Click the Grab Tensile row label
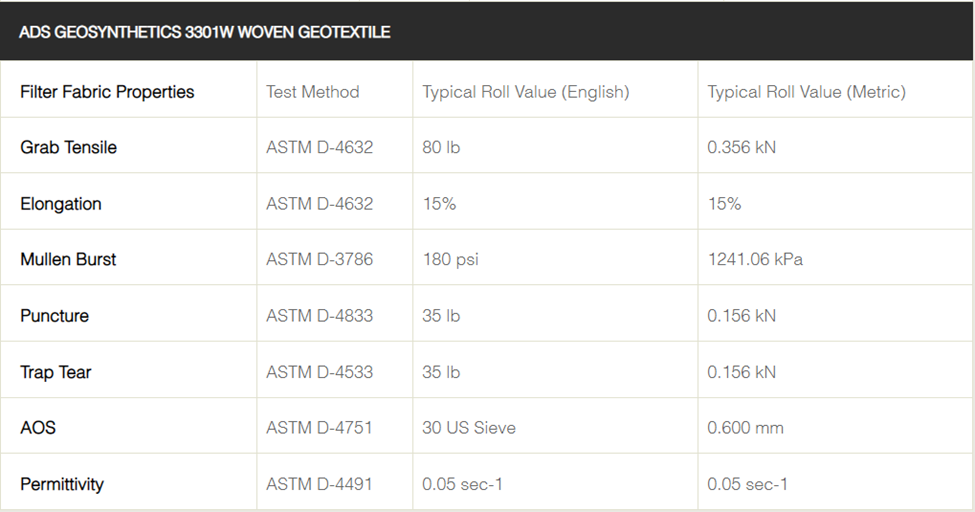The width and height of the screenshot is (975, 512). point(68,147)
